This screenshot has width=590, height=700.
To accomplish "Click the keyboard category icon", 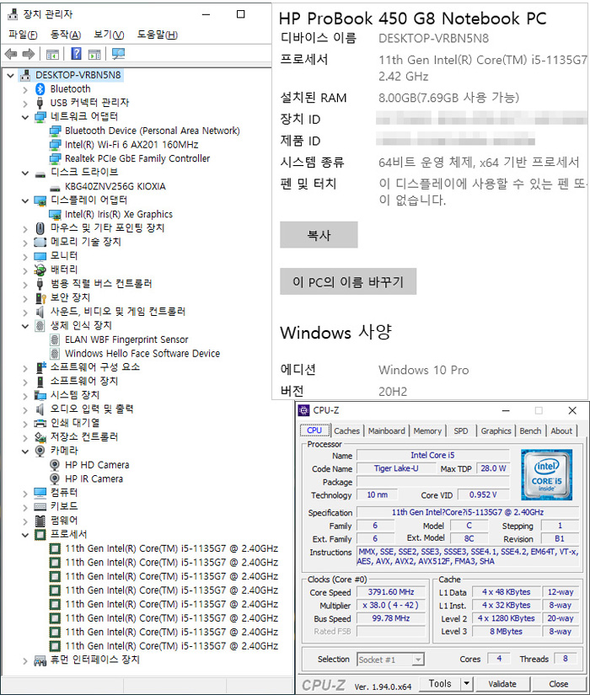I will [x=40, y=507].
